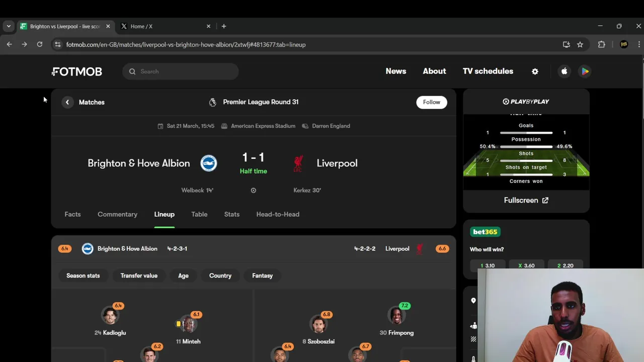Click the Kerkez 30' goal scorer
This screenshot has width=644, height=362.
[x=307, y=191]
